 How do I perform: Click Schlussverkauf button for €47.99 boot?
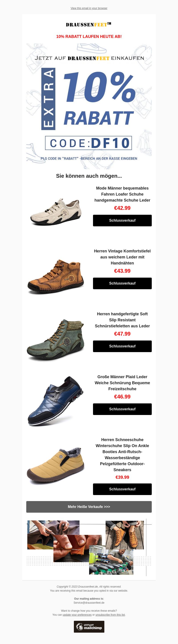click(122, 346)
